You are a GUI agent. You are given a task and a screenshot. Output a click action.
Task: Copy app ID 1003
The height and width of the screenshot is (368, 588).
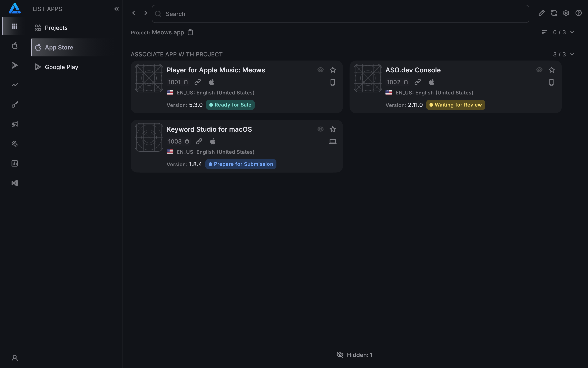[x=187, y=141]
